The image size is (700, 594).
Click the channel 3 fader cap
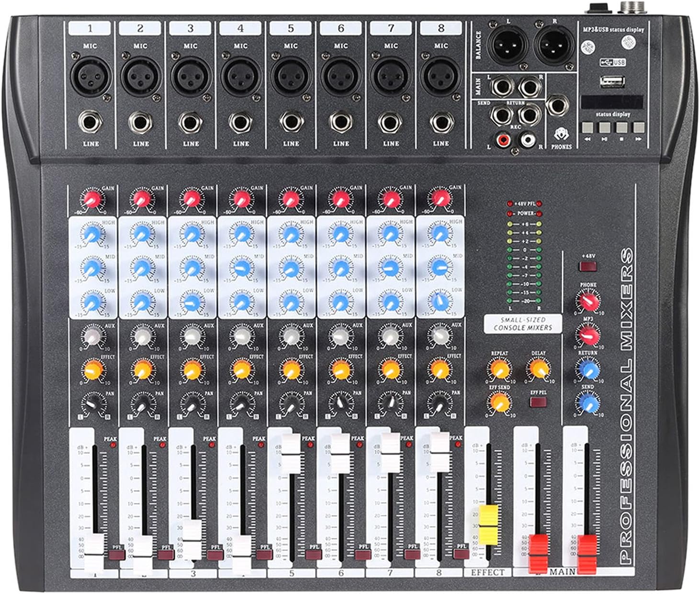click(x=192, y=540)
